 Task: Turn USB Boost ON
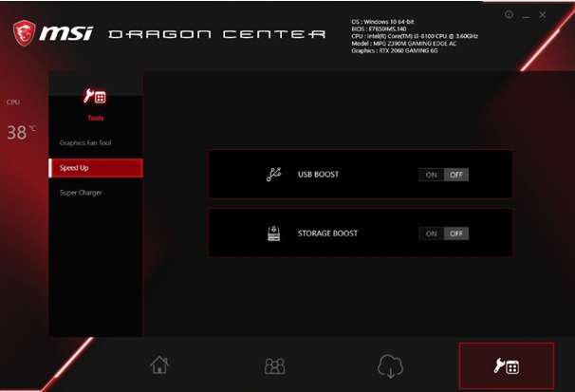click(431, 175)
